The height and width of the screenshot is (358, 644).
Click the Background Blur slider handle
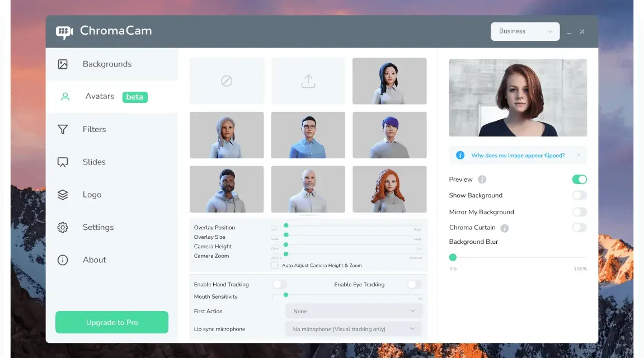(453, 257)
